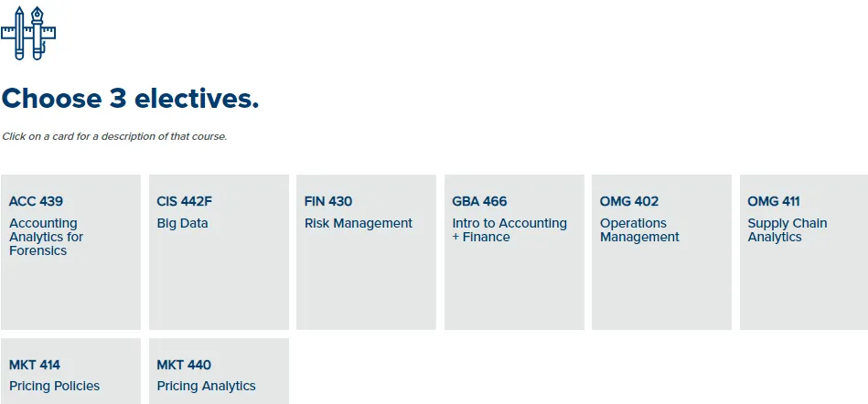The image size is (868, 404).
Task: Select the MKT 440 Pricing Analytics card
Action: [219, 371]
